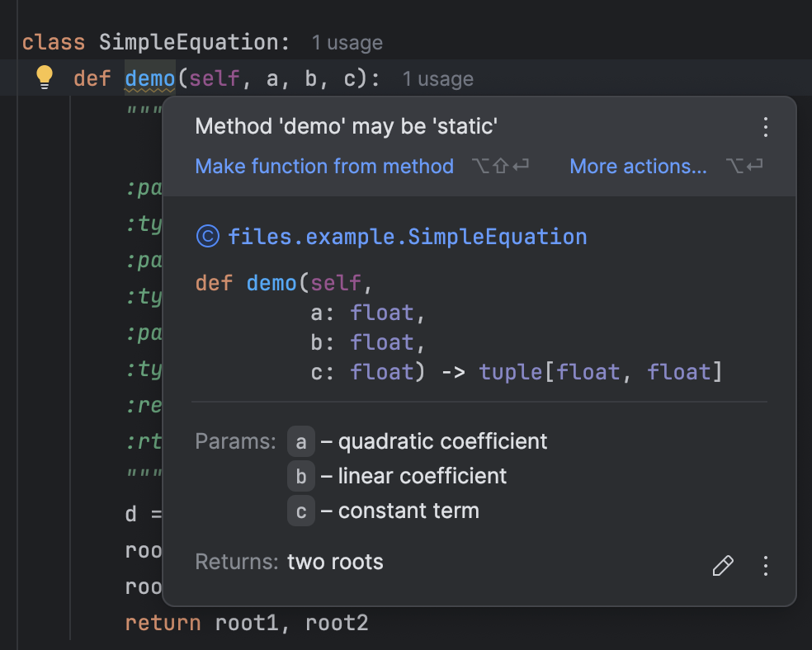Open the bottom kebab menu next to pencil

[x=765, y=566]
